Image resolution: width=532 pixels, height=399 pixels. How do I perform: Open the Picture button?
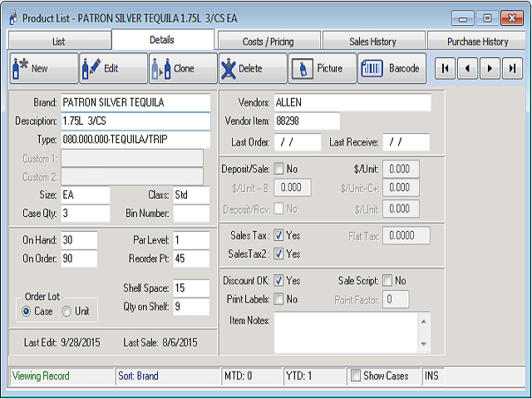[322, 69]
